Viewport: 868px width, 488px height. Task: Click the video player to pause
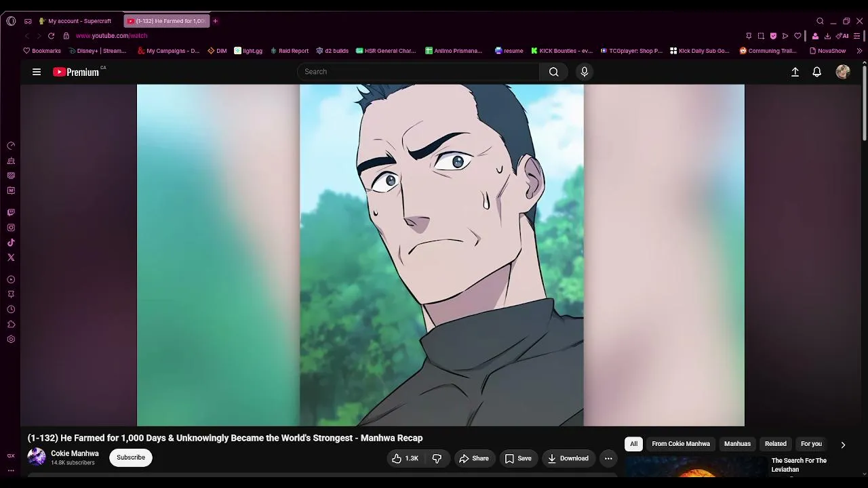(x=441, y=255)
